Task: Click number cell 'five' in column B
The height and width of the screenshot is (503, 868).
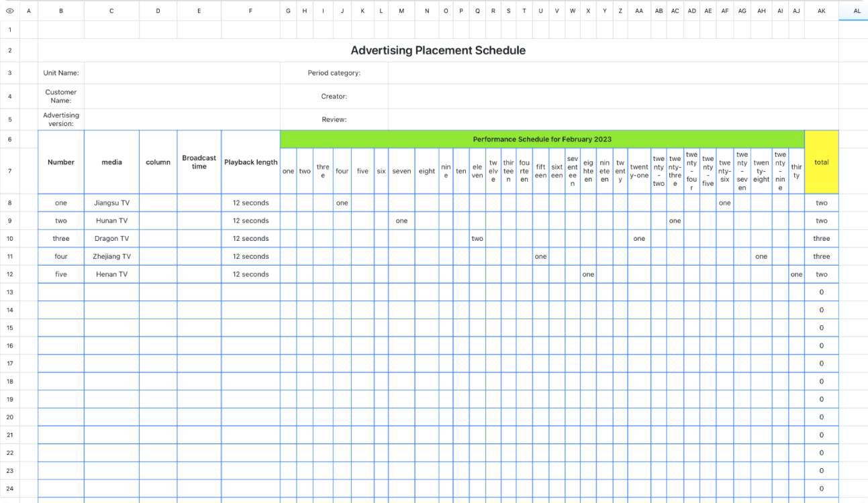Action: click(61, 274)
